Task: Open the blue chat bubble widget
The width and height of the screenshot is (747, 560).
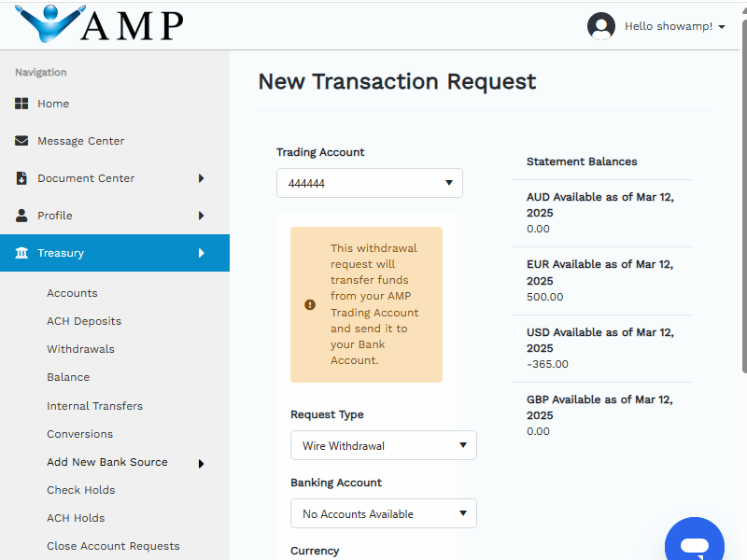Action: pyautogui.click(x=695, y=545)
